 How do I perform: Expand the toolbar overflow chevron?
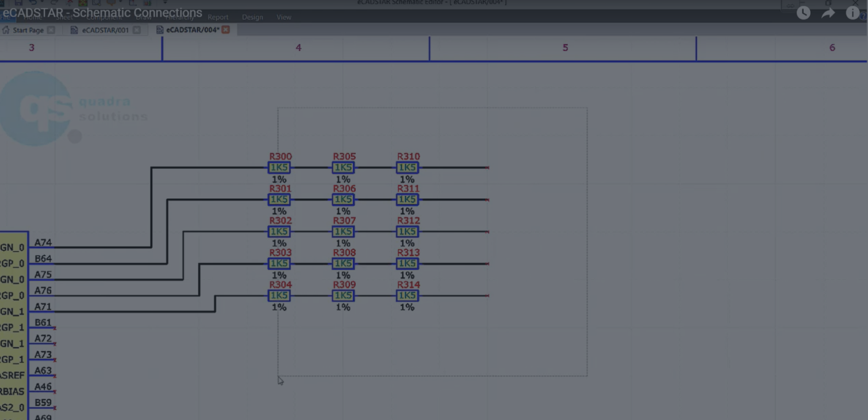(x=166, y=2)
